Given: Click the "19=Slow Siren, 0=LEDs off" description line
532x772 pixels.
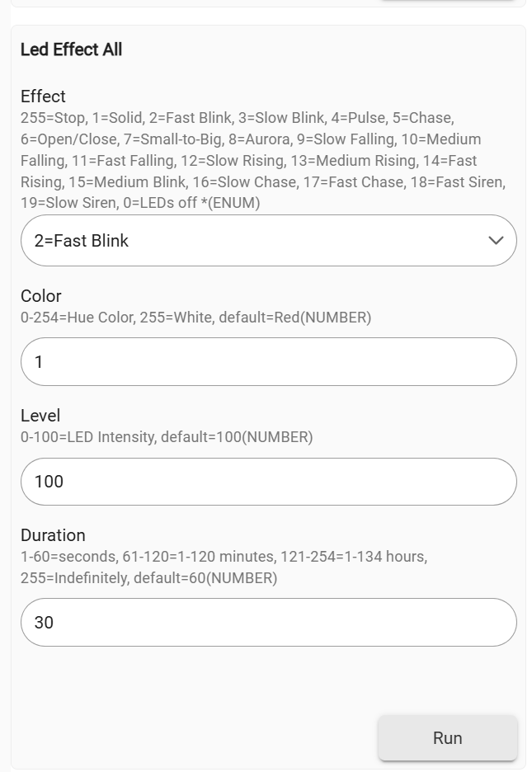Looking at the screenshot, I should (140, 203).
